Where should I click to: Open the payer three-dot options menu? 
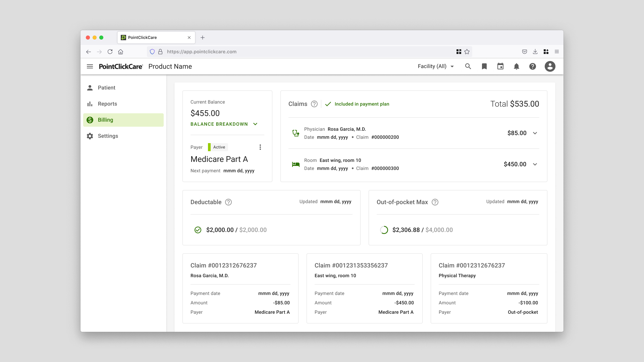(260, 147)
